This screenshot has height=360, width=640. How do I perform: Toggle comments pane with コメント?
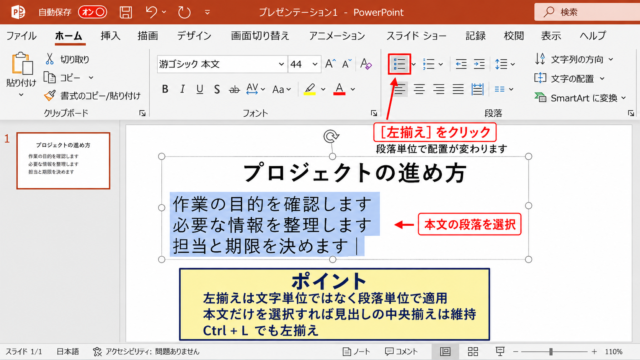pyautogui.click(x=401, y=351)
